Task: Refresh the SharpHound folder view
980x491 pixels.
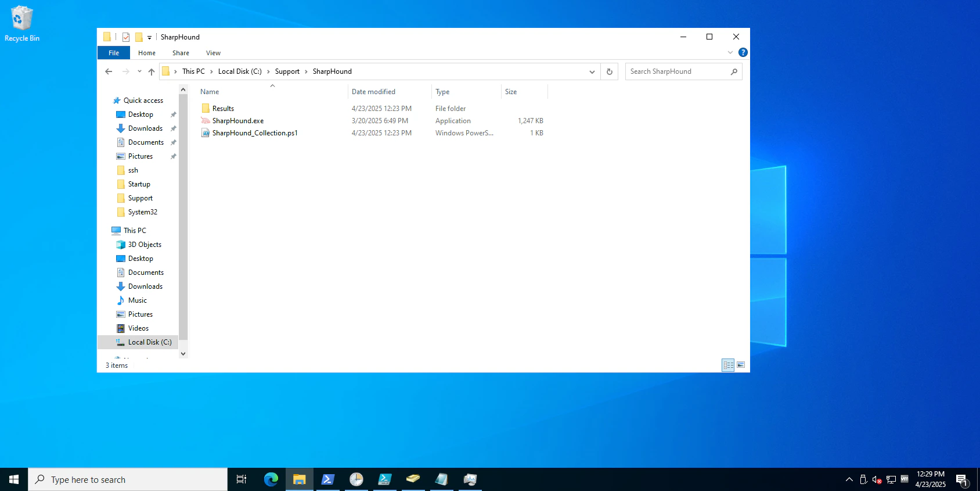Action: [x=610, y=71]
